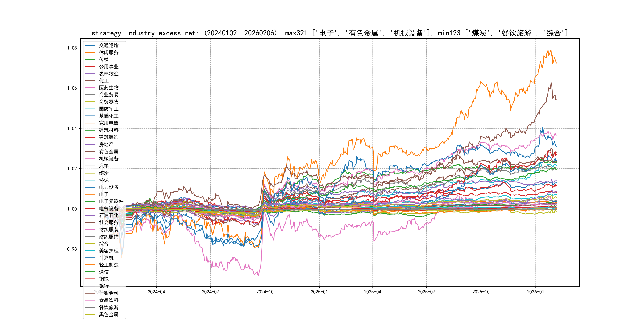Click the orange line swatch beside 休闲服务

point(90,52)
